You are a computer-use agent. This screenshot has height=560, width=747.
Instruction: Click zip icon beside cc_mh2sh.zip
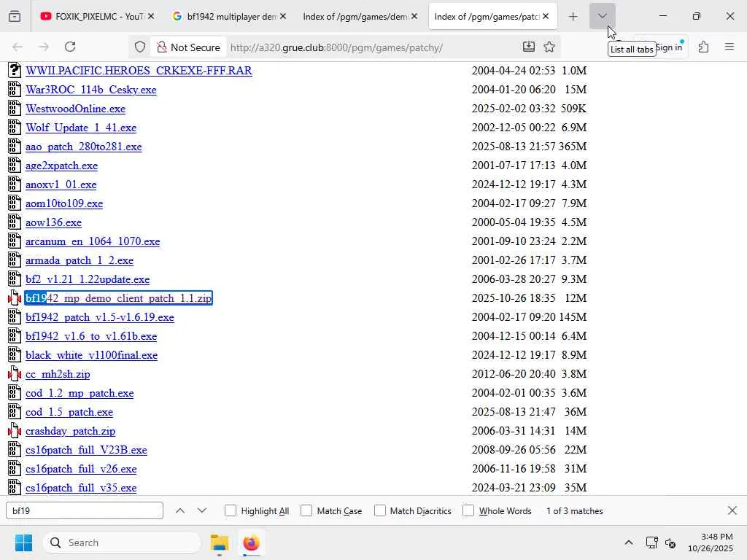[15, 374]
